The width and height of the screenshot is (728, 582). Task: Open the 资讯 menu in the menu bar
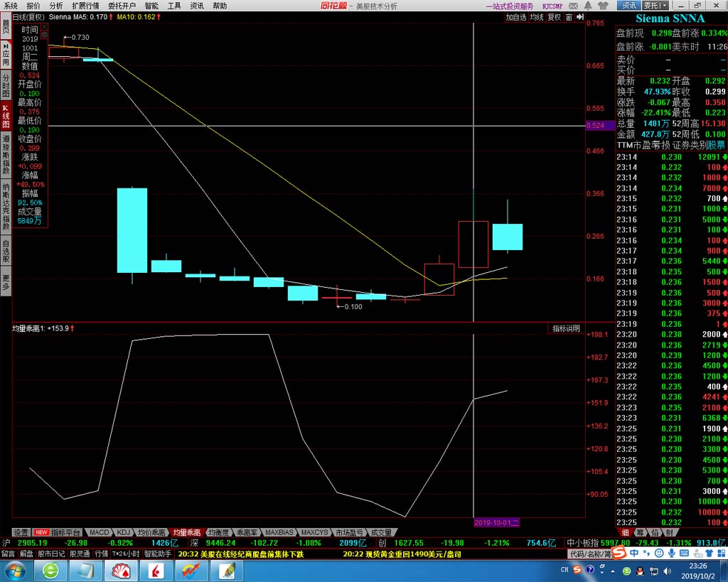tap(197, 6)
